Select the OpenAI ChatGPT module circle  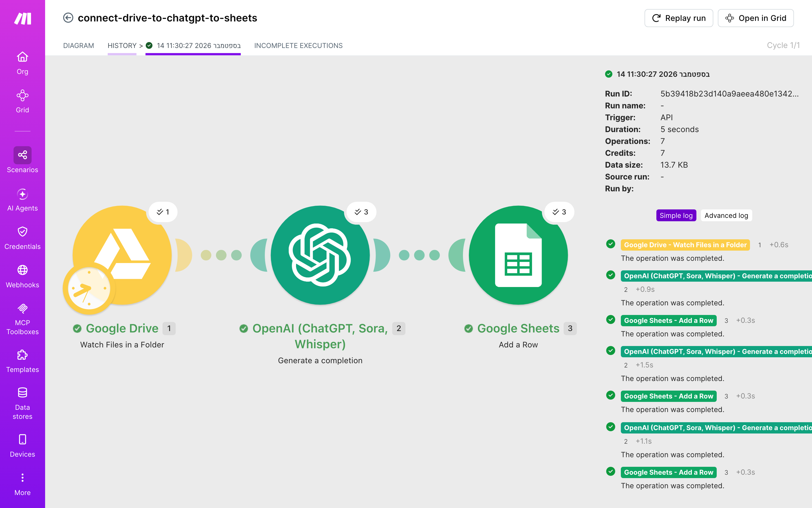(x=320, y=255)
